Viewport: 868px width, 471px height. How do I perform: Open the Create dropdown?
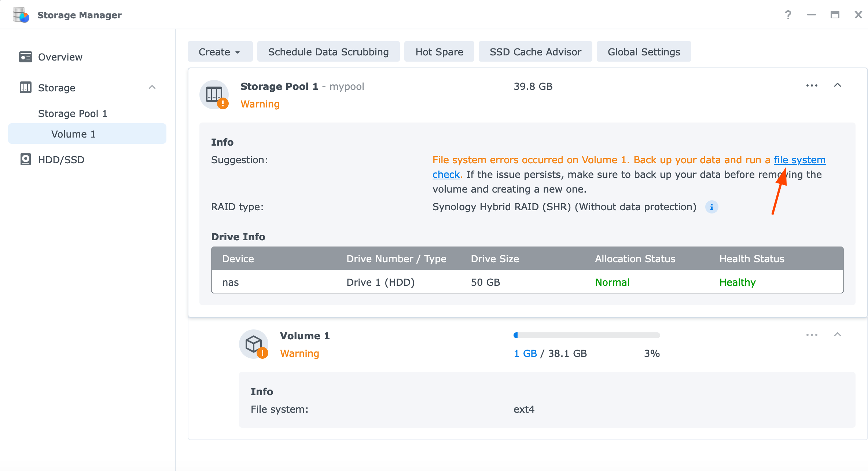tap(220, 51)
